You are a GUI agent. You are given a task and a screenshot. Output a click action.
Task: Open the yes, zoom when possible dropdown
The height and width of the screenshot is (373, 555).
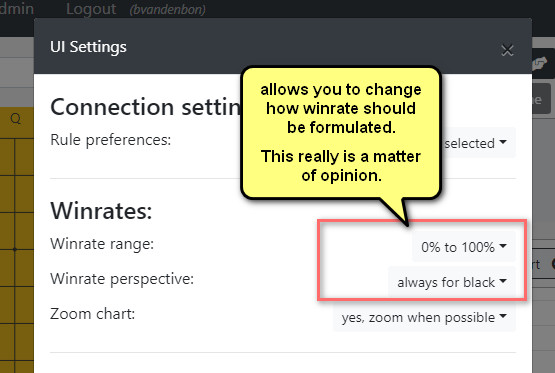(x=424, y=317)
